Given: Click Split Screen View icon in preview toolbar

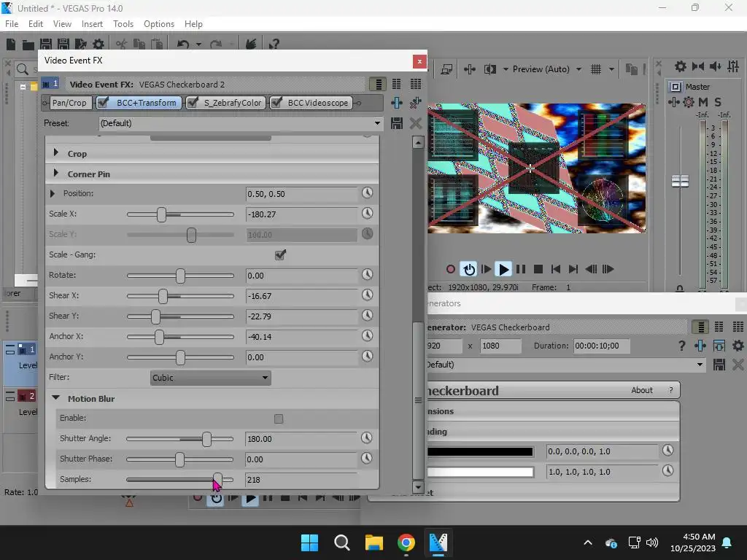Looking at the screenshot, I should pyautogui.click(x=489, y=69).
